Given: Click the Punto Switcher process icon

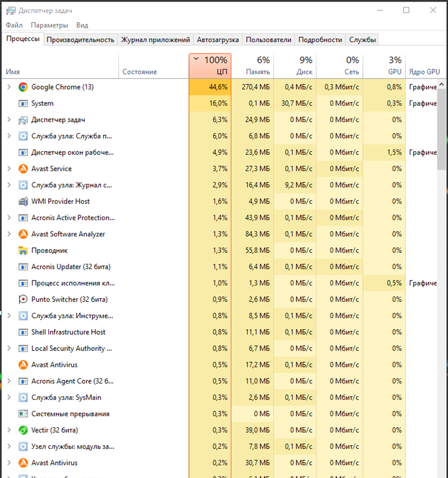Looking at the screenshot, I should coord(23,299).
